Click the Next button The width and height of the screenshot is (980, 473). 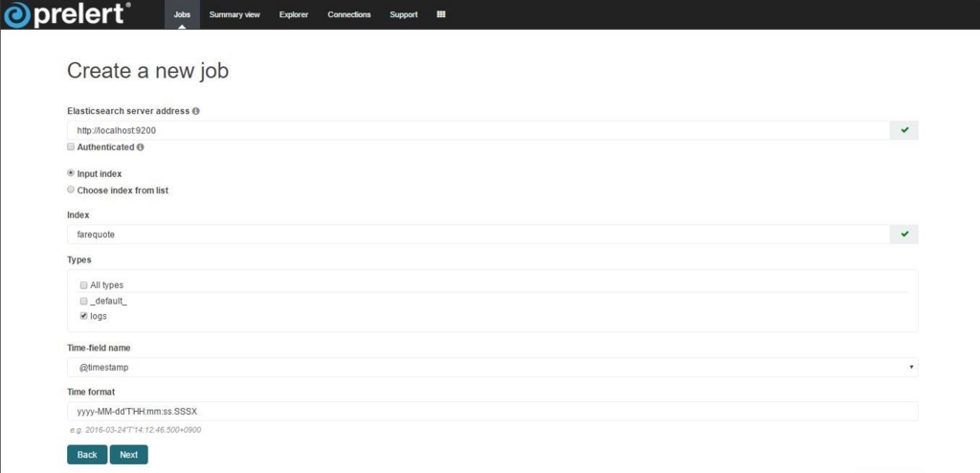[x=129, y=454]
